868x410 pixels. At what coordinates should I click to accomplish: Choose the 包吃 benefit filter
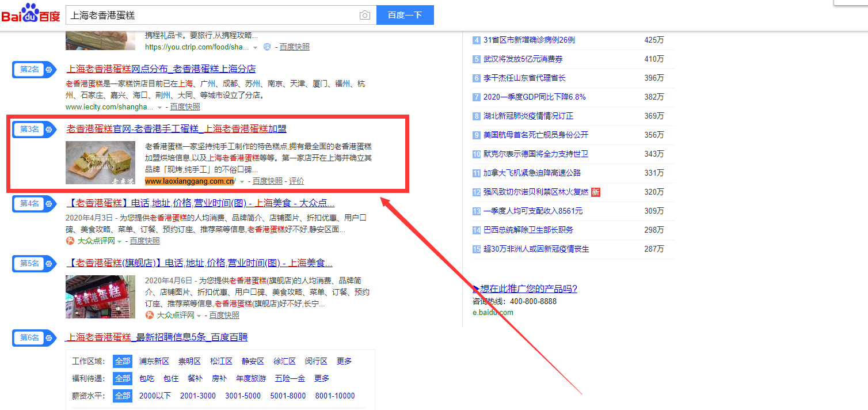click(x=147, y=378)
